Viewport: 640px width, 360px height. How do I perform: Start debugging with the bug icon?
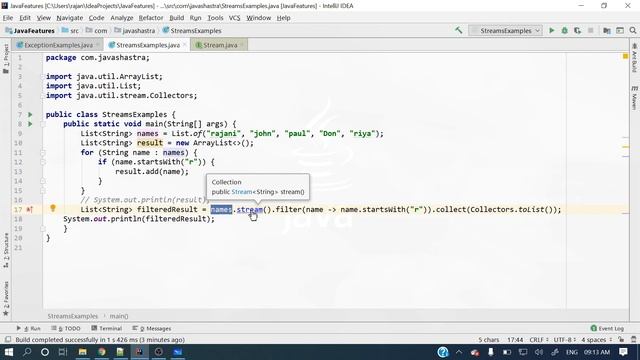coord(564,31)
